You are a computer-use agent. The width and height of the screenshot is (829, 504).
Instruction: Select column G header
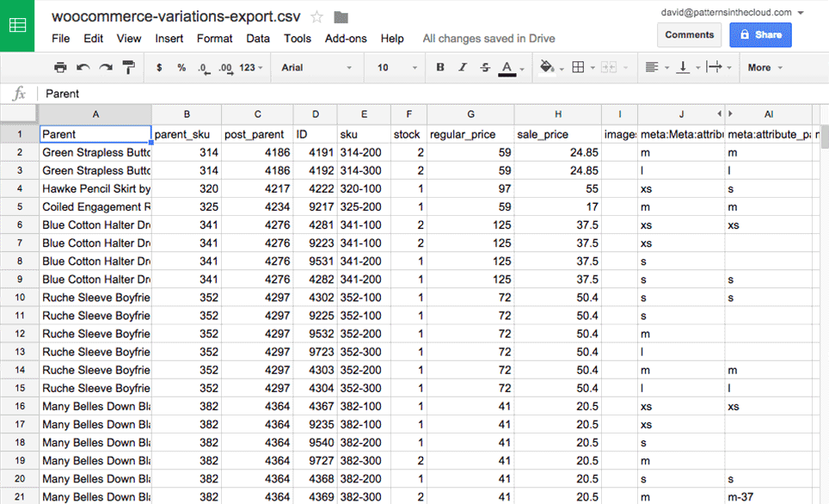pos(470,114)
